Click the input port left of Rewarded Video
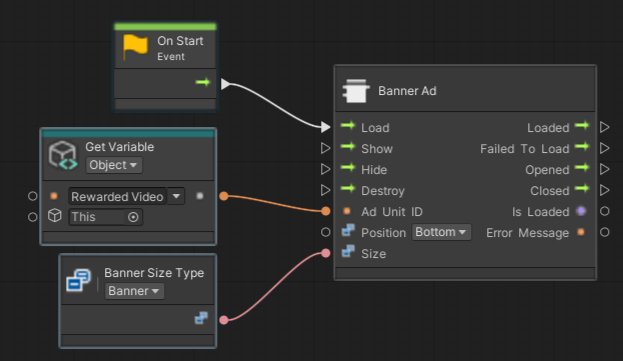Screen dimensions: 623x361 click(33, 196)
